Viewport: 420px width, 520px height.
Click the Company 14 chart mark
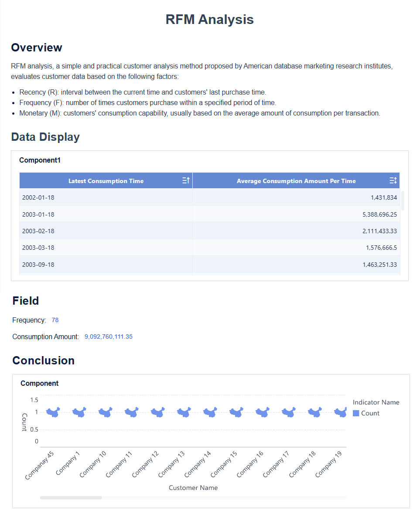[x=210, y=411]
